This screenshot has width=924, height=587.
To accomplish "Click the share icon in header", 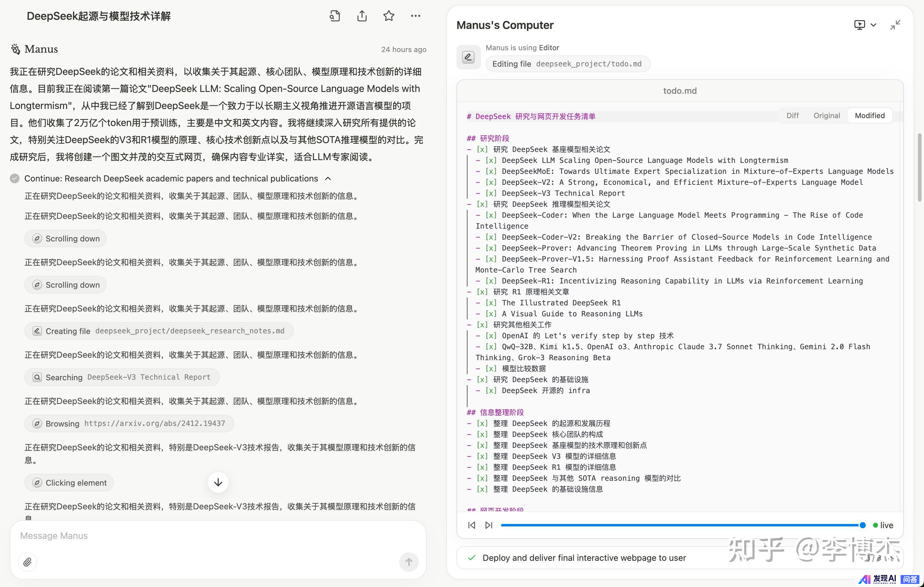I will 361,16.
